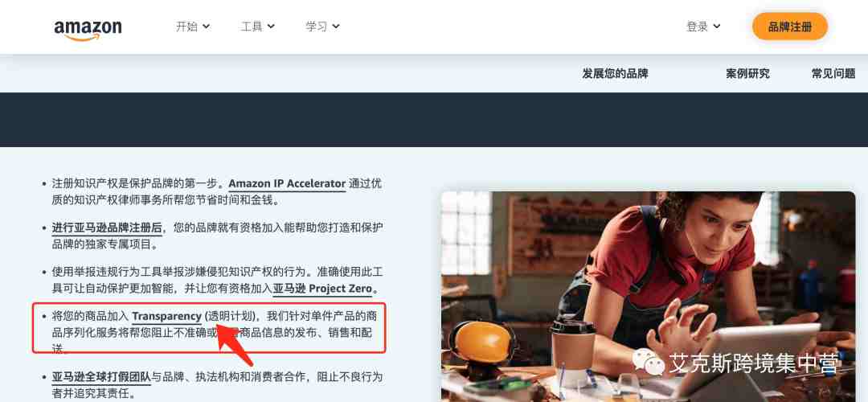Select 常见问题 in sub navigation
The image size is (868, 402).
pyautogui.click(x=833, y=74)
